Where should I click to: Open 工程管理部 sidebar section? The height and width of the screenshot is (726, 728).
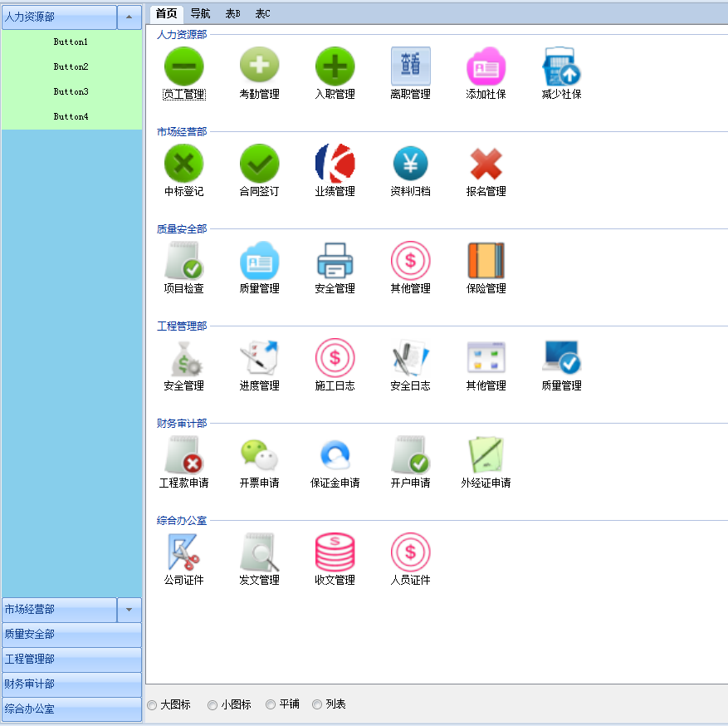[72, 659]
